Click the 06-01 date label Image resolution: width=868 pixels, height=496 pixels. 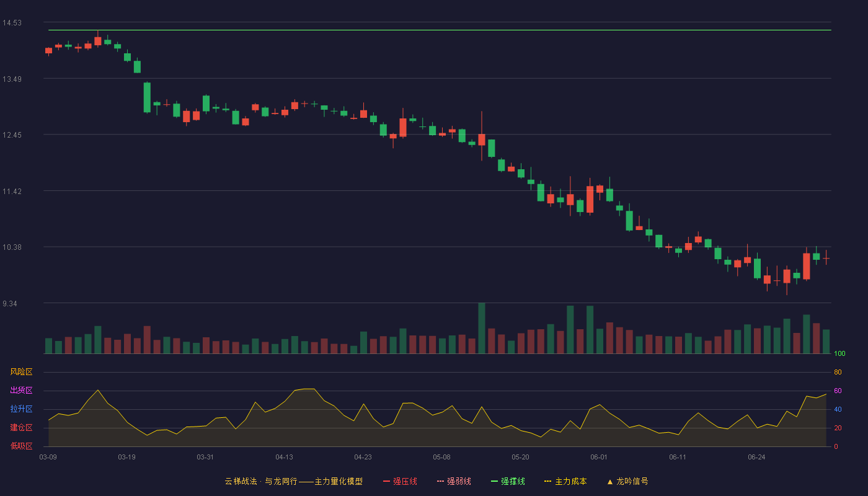click(599, 457)
